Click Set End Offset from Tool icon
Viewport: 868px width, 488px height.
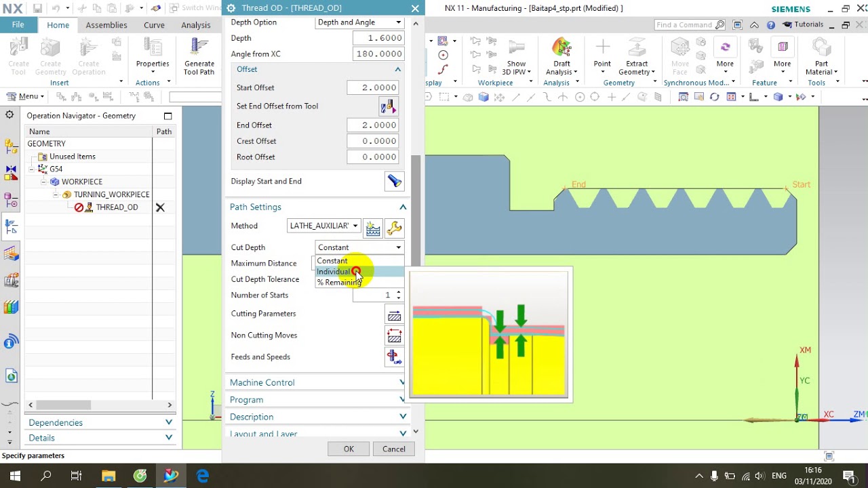coord(389,106)
